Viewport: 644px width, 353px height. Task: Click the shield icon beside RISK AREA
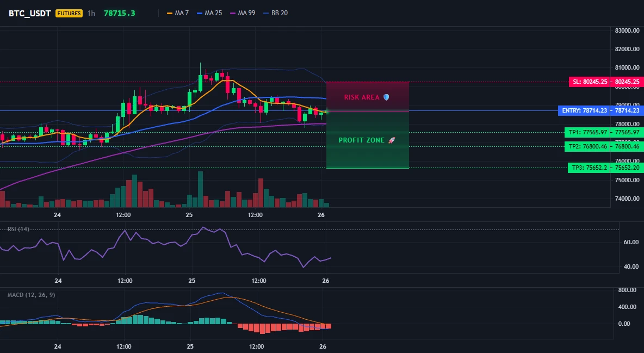[x=386, y=97]
